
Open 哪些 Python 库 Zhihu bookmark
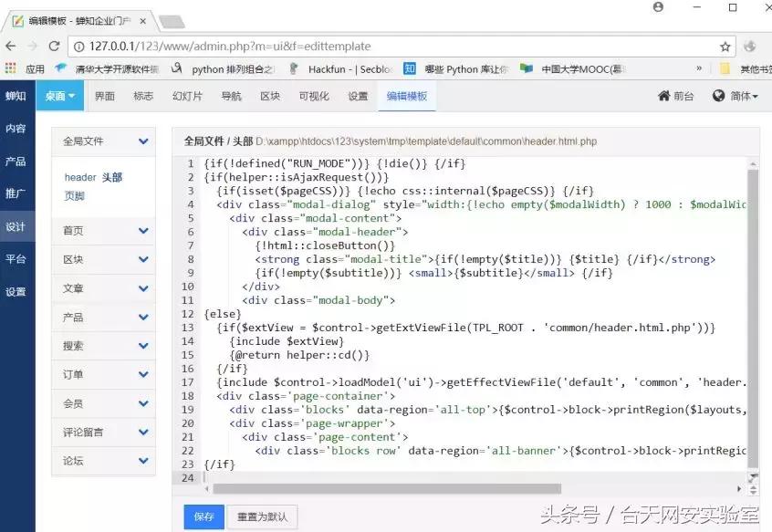coord(456,69)
